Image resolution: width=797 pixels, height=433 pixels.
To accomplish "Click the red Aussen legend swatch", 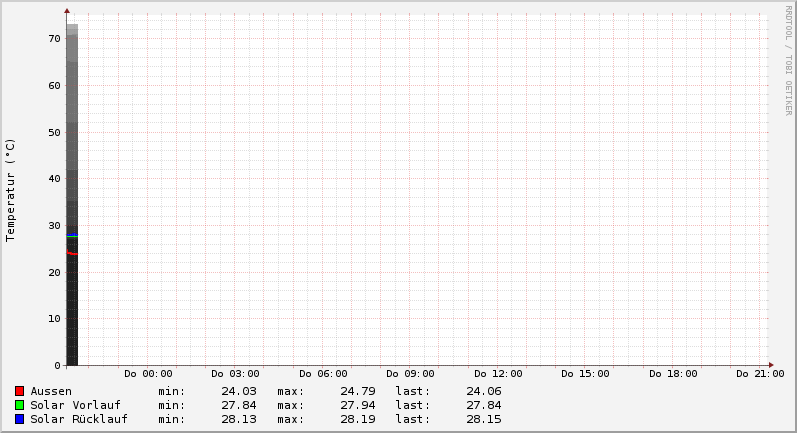I will click(x=19, y=391).
